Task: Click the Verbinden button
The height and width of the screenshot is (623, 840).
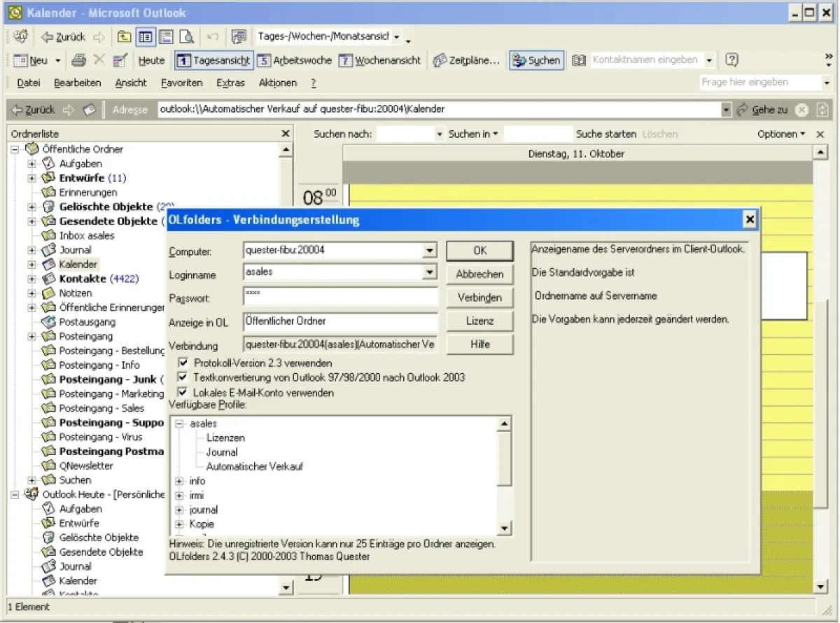Action: [479, 297]
